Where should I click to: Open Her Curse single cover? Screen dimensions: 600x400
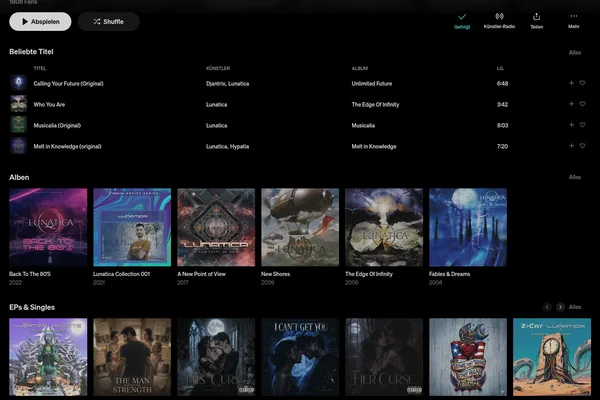[384, 357]
